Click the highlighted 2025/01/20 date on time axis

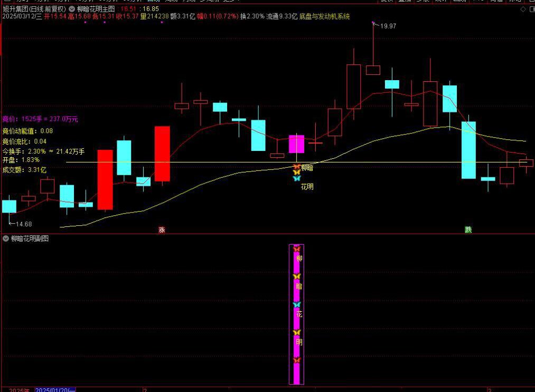coord(55,389)
